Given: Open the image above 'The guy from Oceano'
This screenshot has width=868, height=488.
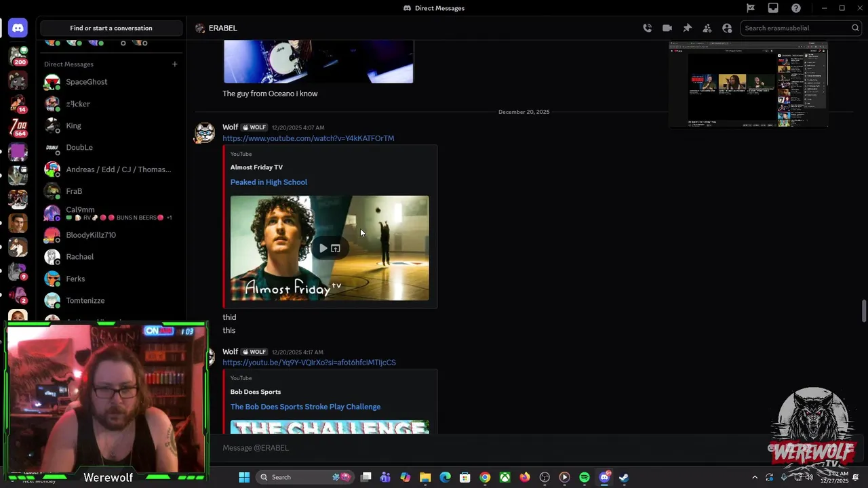Looking at the screenshot, I should coord(319,62).
